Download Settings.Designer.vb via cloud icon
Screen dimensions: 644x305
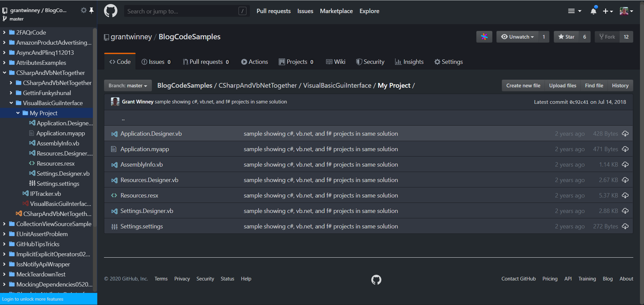pyautogui.click(x=625, y=211)
